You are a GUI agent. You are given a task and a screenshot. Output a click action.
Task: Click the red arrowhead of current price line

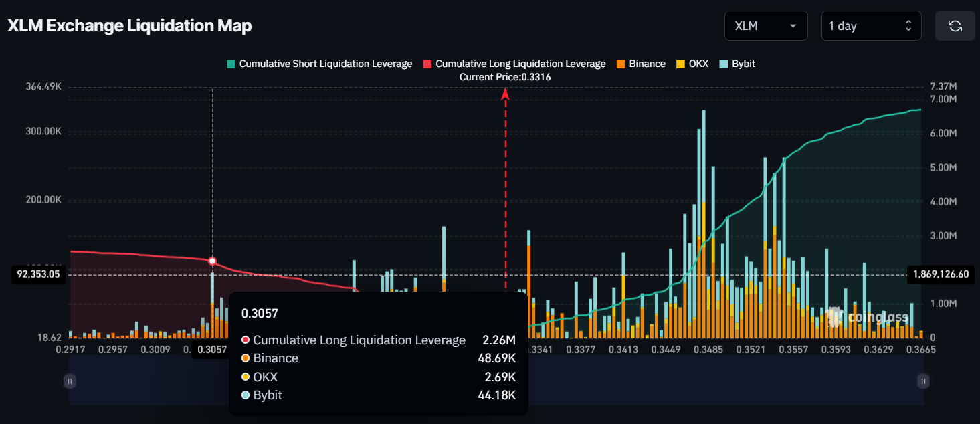(505, 94)
